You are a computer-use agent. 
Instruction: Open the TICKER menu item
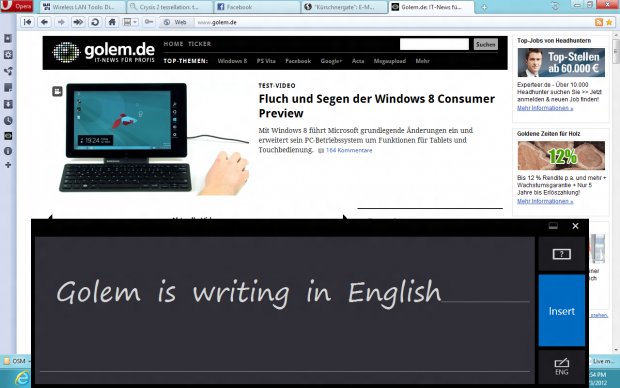199,44
